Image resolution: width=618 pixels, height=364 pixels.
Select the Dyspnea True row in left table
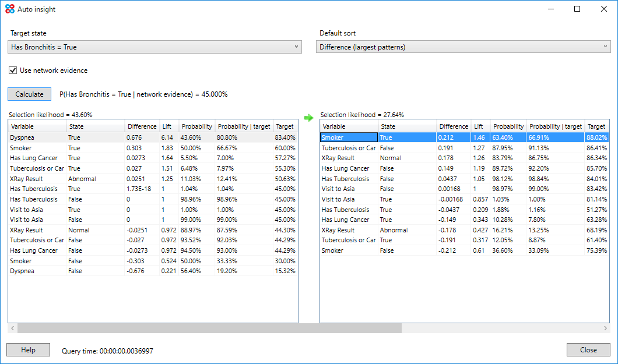click(x=58, y=137)
